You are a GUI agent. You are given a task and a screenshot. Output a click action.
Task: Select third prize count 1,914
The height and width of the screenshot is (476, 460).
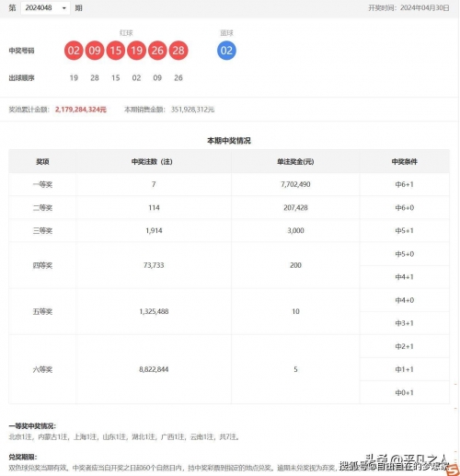154,231
